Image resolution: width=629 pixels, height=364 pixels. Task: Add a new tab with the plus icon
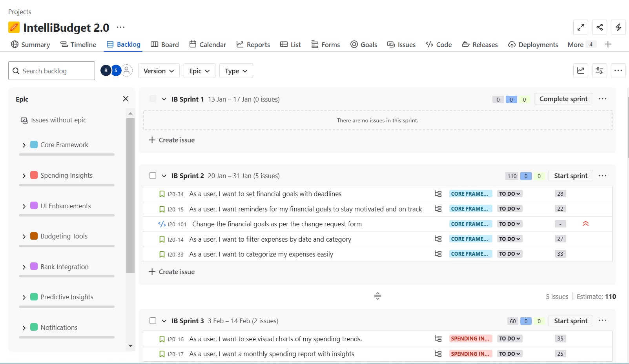[x=608, y=44]
